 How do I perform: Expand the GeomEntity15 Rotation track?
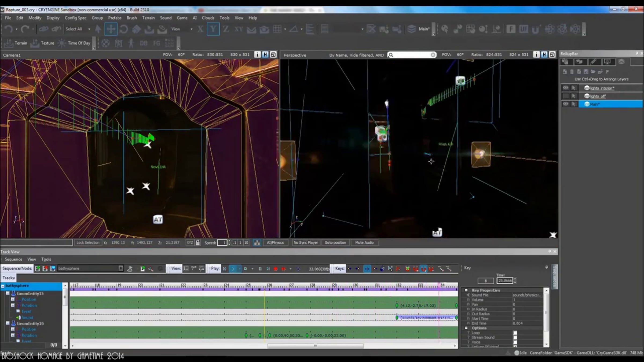[x=13, y=305]
